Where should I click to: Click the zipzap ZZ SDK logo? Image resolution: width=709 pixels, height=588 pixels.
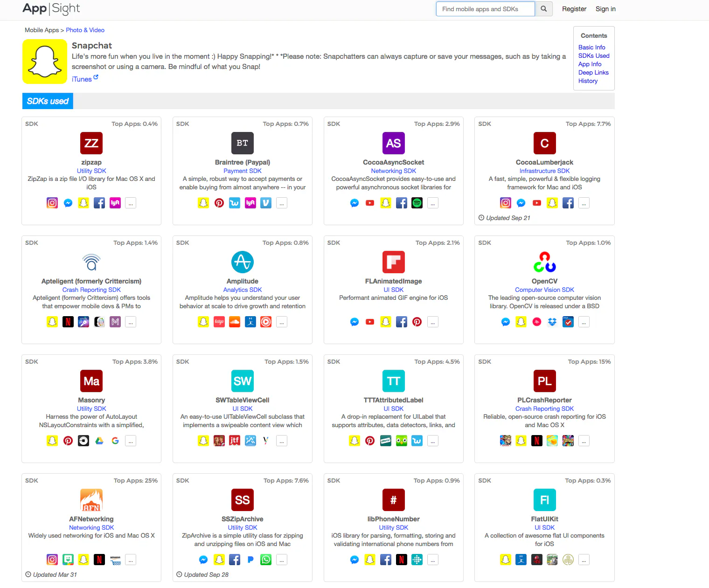[91, 143]
